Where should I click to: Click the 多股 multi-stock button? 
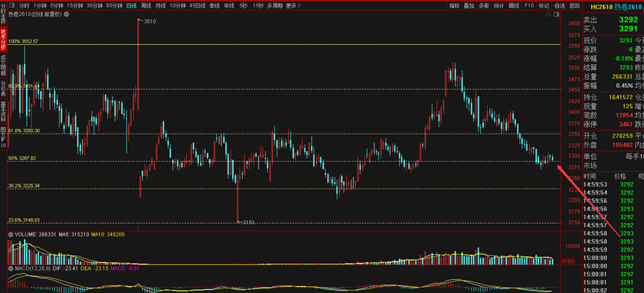click(484, 6)
